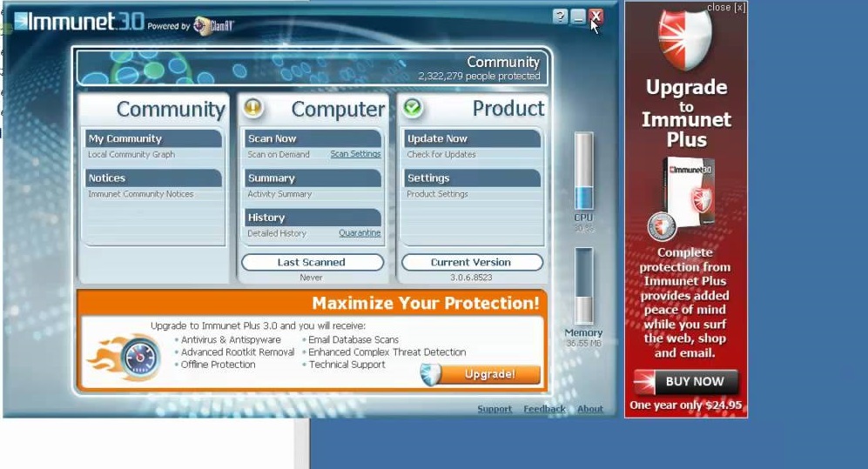Open Notices in the Community panel
Screen dimensions: 868x469
(153, 178)
